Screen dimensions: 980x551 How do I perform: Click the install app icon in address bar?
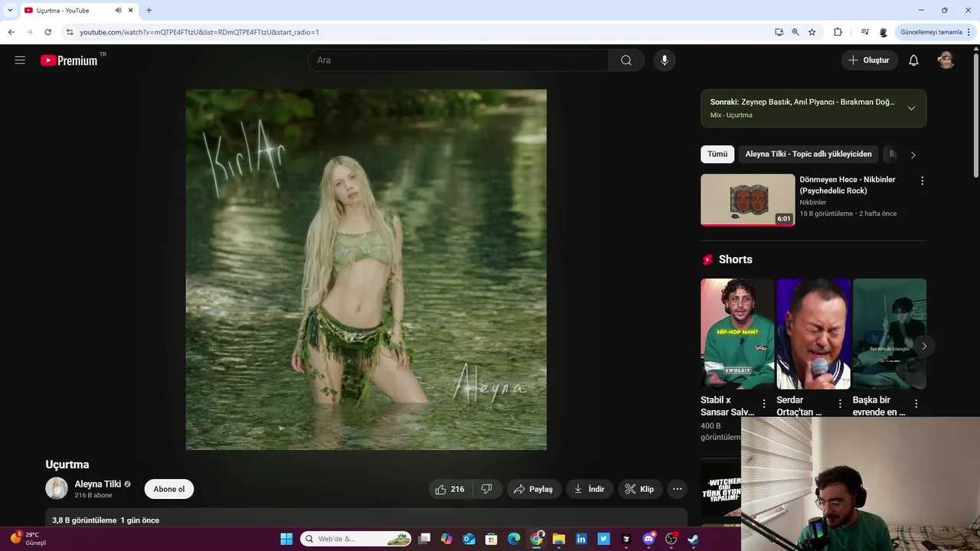point(779,32)
